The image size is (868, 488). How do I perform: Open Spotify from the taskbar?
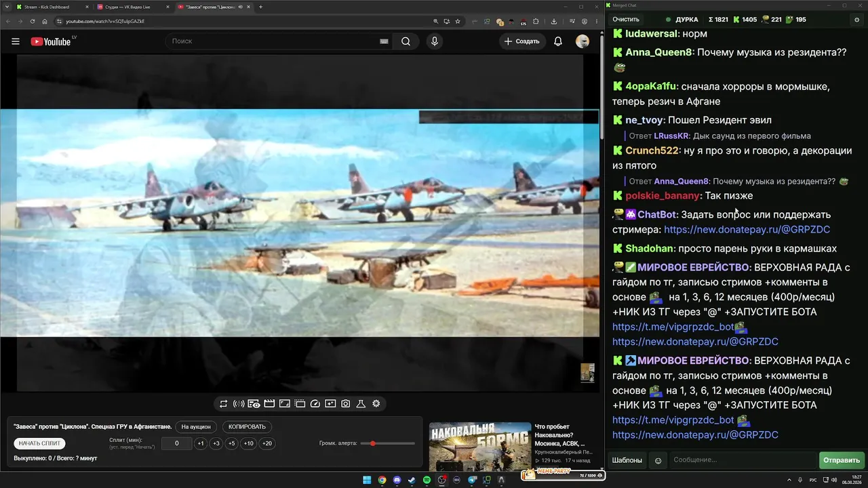pyautogui.click(x=427, y=480)
